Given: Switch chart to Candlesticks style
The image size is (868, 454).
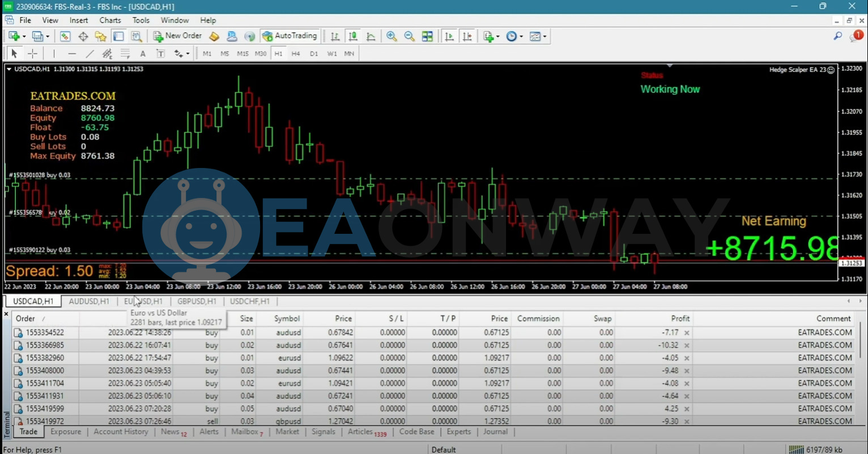Looking at the screenshot, I should pyautogui.click(x=353, y=36).
